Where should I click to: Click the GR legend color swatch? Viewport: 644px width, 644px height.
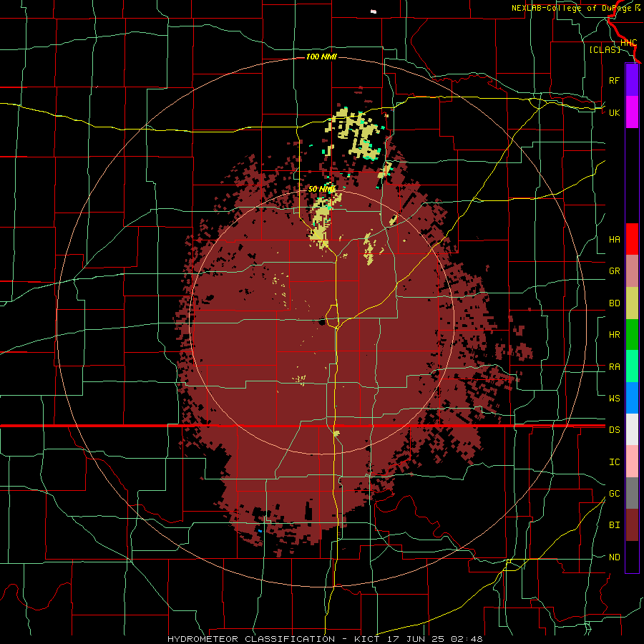pos(632,271)
